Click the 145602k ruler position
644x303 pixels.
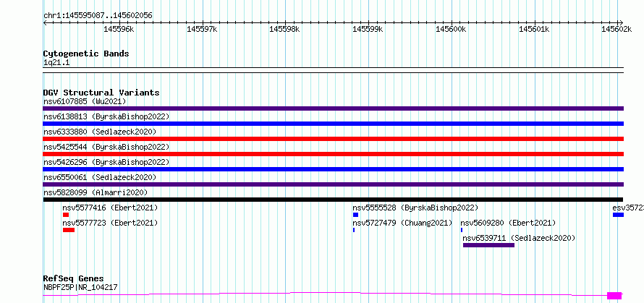coord(617,29)
